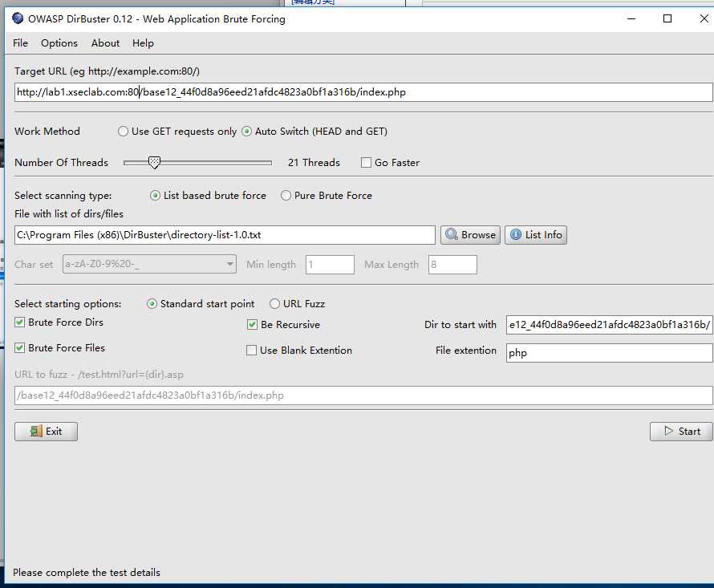Click the DirBuster globe icon in title bar

[x=18, y=18]
